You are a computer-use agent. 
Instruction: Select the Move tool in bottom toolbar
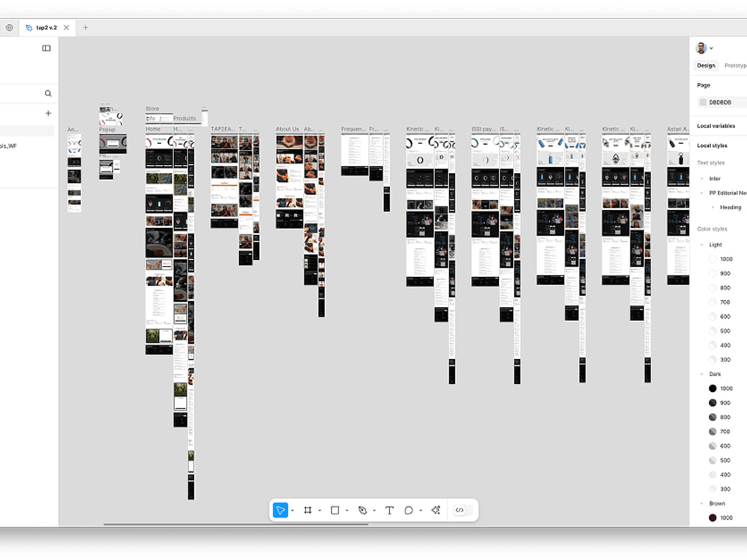(280, 510)
